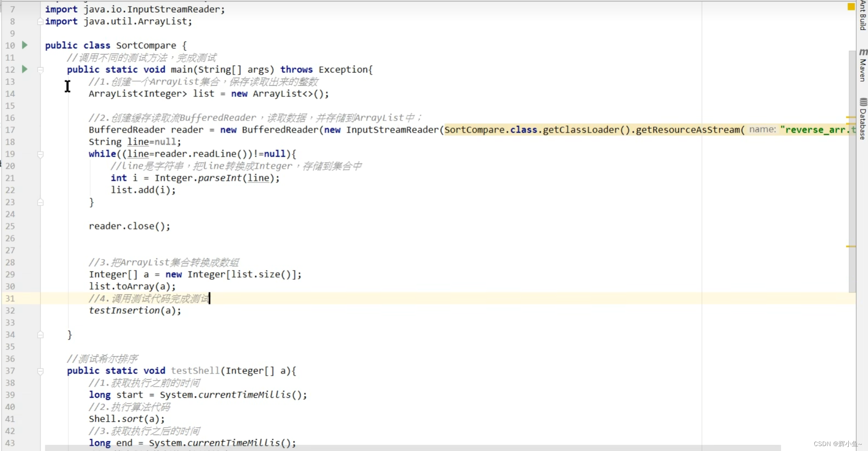Collapse the testShell method fold marker
The image size is (868, 451).
click(40, 371)
